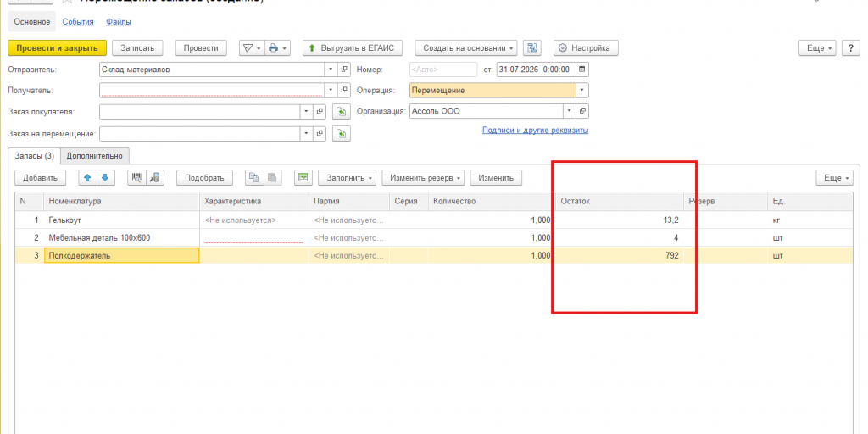Viewport: 868px width, 434px height.
Task: Open Заполнить dropdown menu
Action: click(347, 178)
